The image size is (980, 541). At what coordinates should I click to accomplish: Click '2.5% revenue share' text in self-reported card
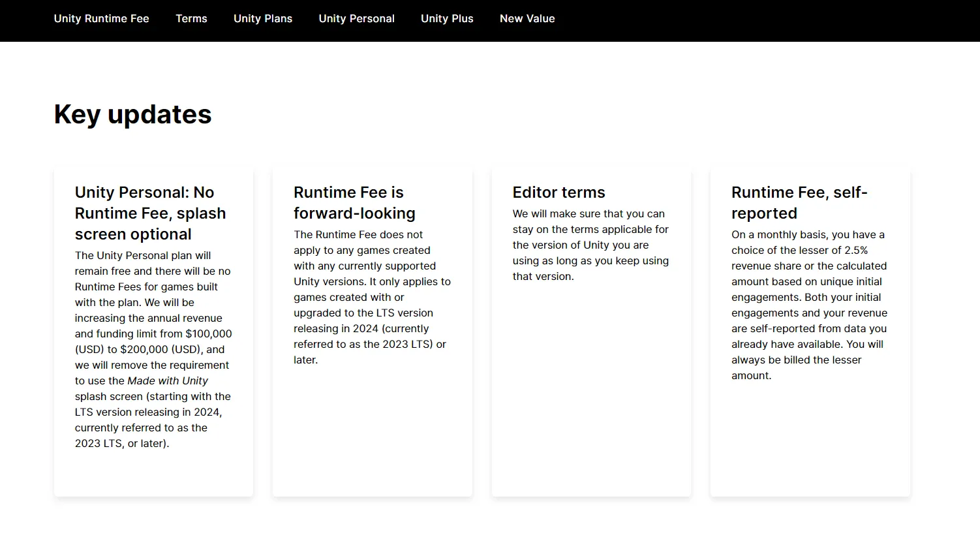(848, 251)
